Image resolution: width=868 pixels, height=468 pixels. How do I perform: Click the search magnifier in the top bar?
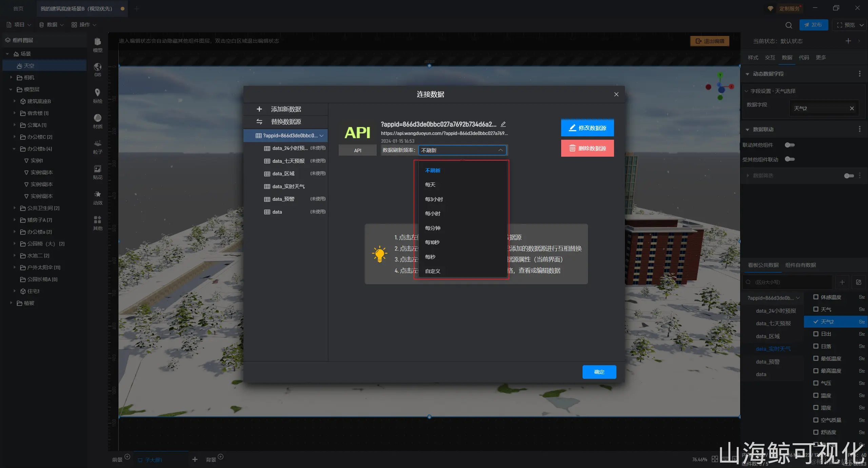(x=789, y=25)
